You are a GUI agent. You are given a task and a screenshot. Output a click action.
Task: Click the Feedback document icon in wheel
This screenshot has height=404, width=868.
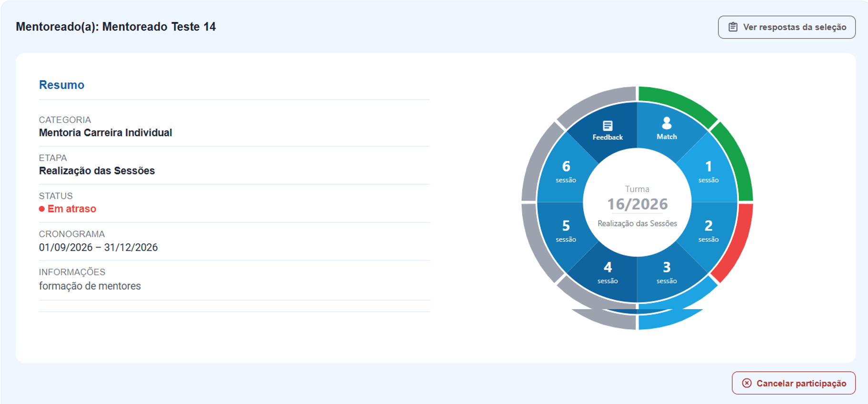[x=608, y=126]
